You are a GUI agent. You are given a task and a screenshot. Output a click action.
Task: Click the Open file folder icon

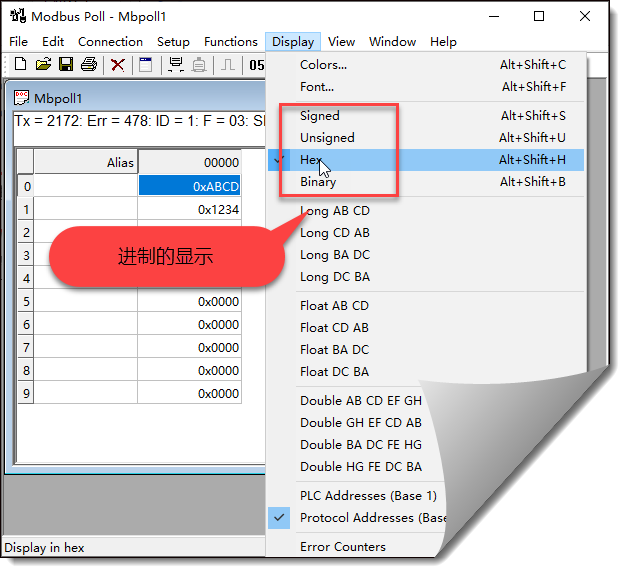(43, 64)
